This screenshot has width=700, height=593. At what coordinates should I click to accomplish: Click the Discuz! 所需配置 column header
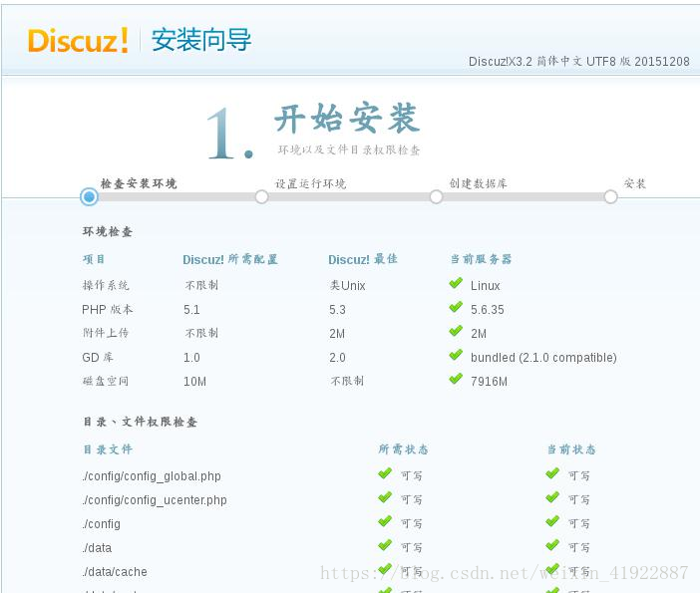point(230,259)
